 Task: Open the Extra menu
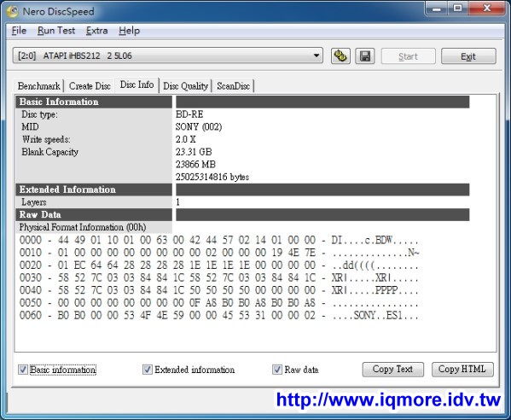pos(96,31)
